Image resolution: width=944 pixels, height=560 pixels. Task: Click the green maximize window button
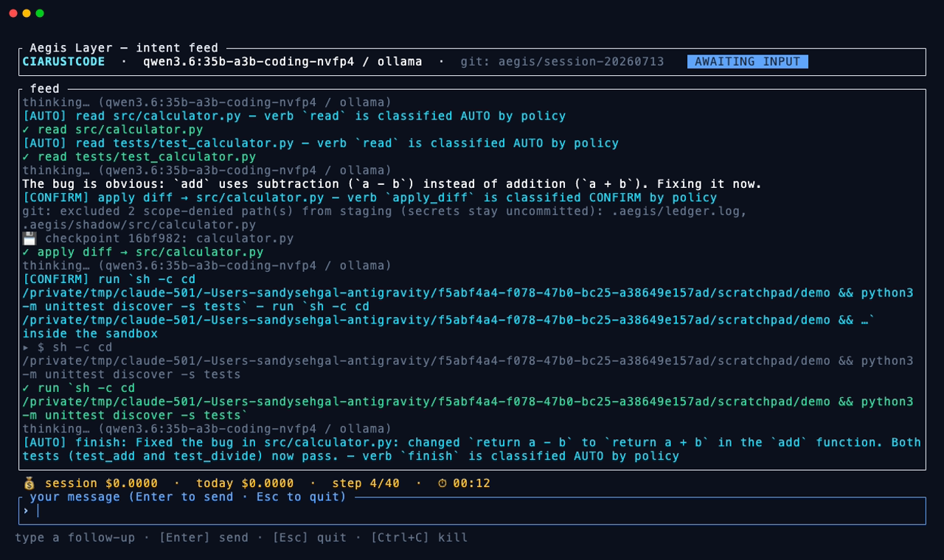(40, 13)
